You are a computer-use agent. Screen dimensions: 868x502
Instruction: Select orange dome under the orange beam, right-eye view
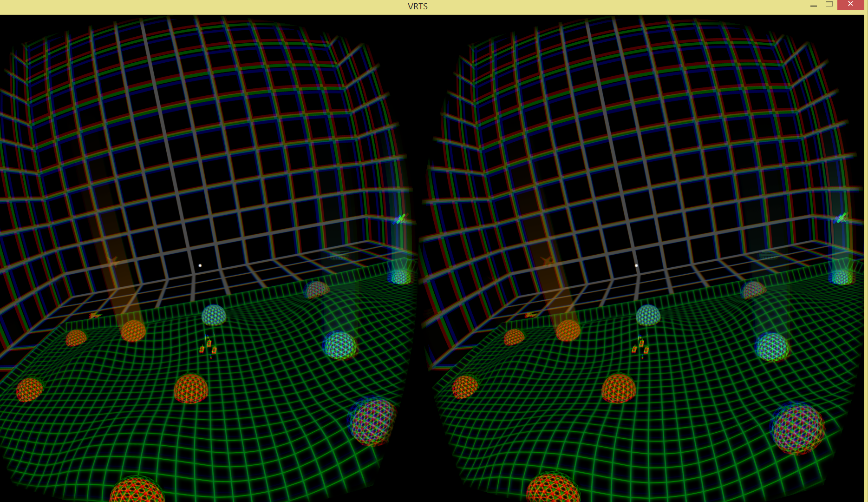(568, 330)
